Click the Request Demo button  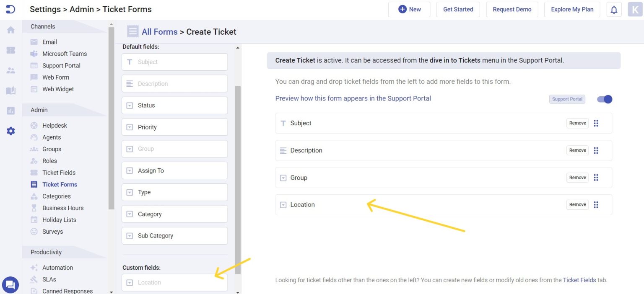(x=512, y=9)
